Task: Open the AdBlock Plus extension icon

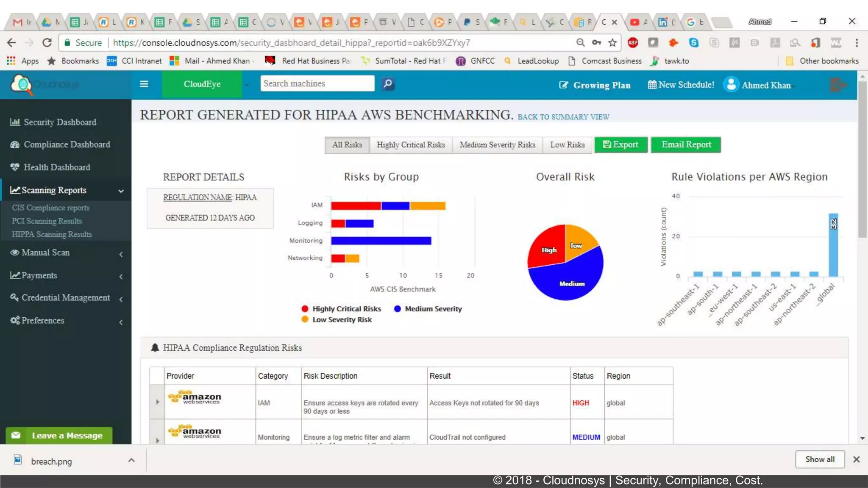Action: [x=633, y=43]
